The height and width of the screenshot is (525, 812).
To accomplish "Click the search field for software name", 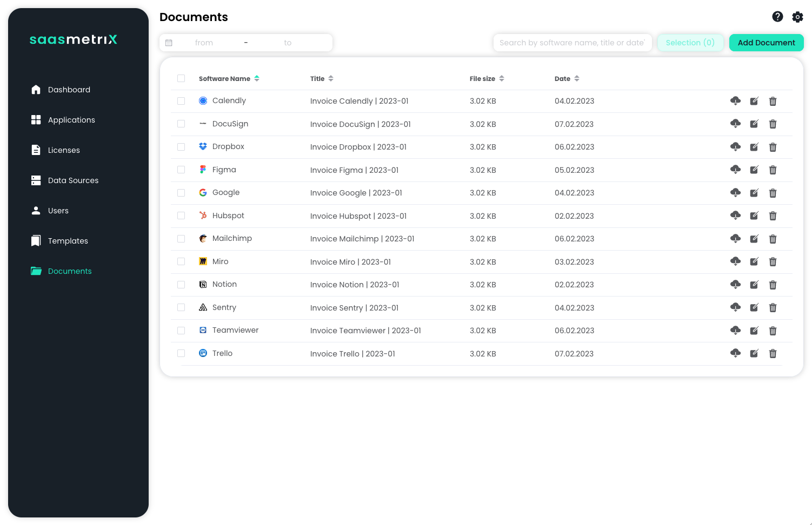I will coord(573,43).
